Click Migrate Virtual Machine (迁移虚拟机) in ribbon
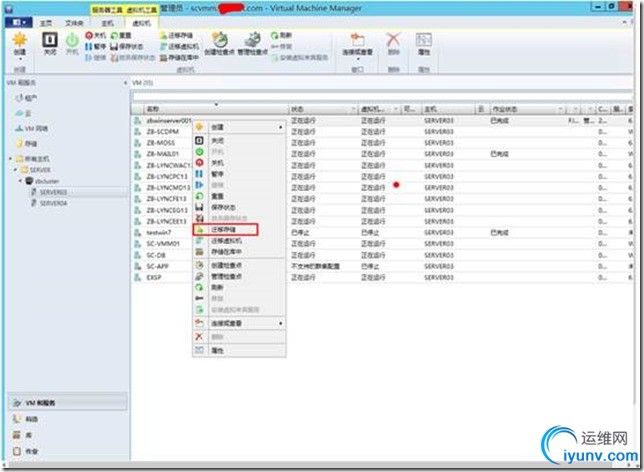This screenshot has width=644, height=472. (x=179, y=46)
